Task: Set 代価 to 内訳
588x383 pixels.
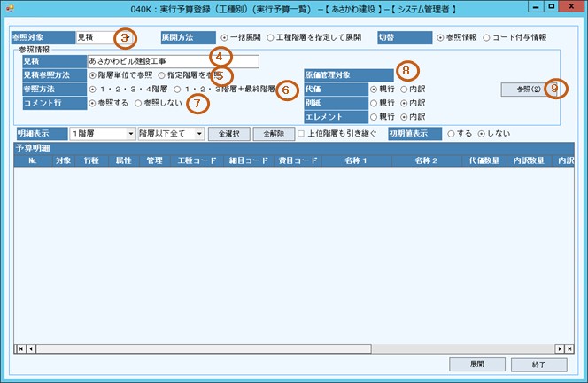Action: tap(404, 90)
